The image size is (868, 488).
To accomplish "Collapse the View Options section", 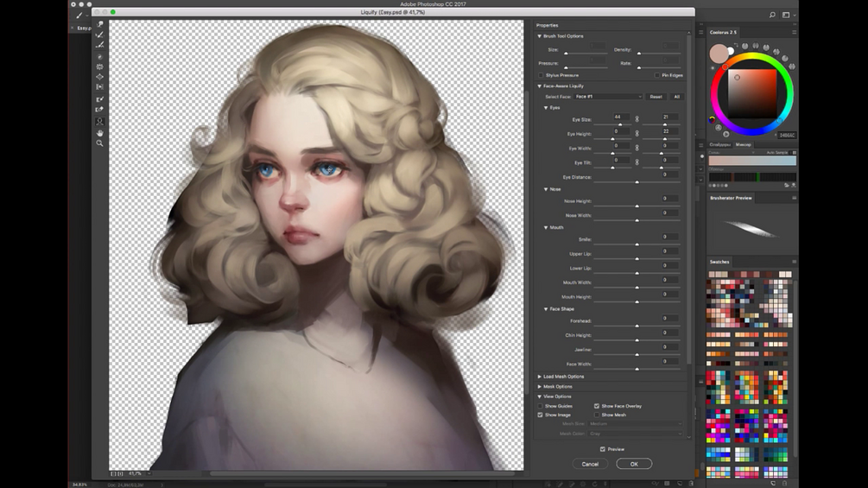I will 540,396.
